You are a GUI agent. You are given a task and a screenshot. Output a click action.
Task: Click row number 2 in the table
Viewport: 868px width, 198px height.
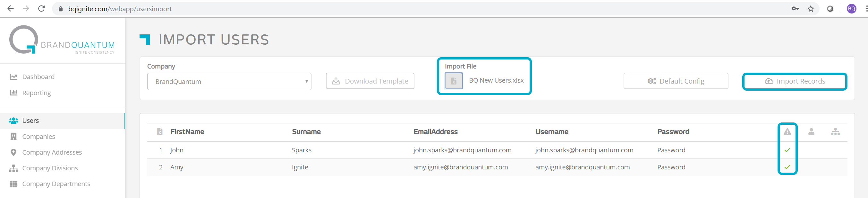(161, 167)
